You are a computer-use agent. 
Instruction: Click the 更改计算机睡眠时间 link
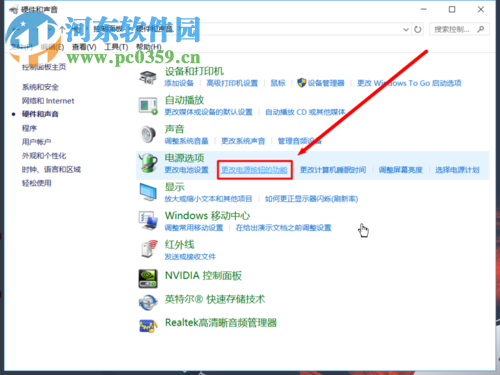coord(333,170)
